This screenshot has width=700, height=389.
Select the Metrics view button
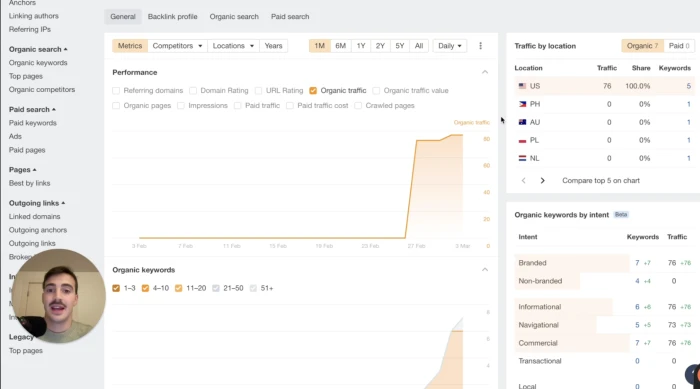click(130, 46)
